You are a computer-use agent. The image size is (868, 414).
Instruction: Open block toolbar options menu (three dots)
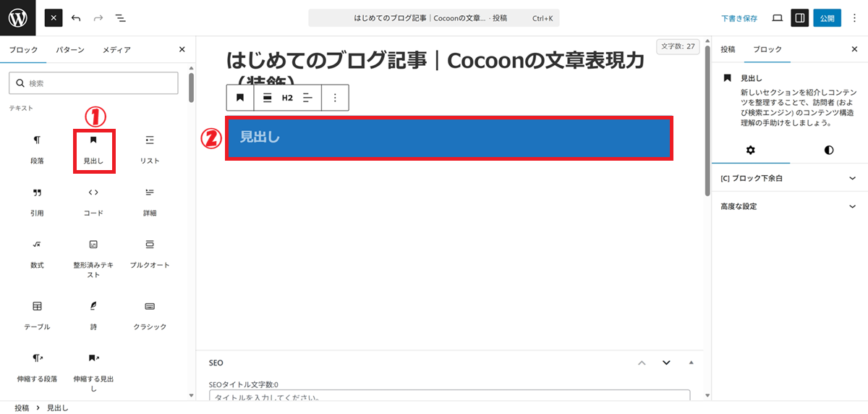pos(334,98)
